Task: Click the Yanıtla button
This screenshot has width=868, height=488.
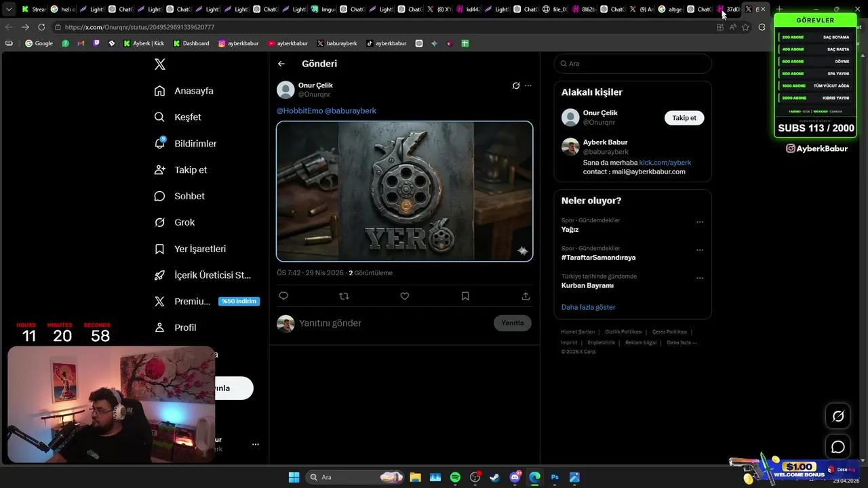Action: (513, 323)
